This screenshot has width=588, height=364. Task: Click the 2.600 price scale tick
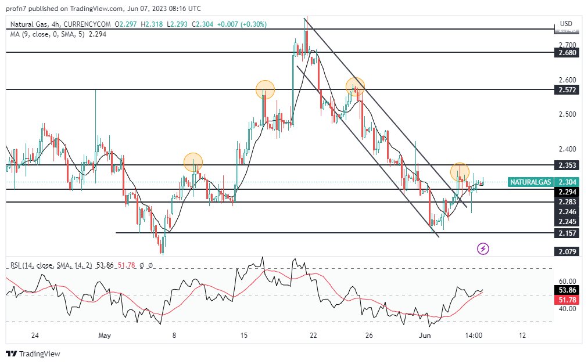tap(567, 80)
